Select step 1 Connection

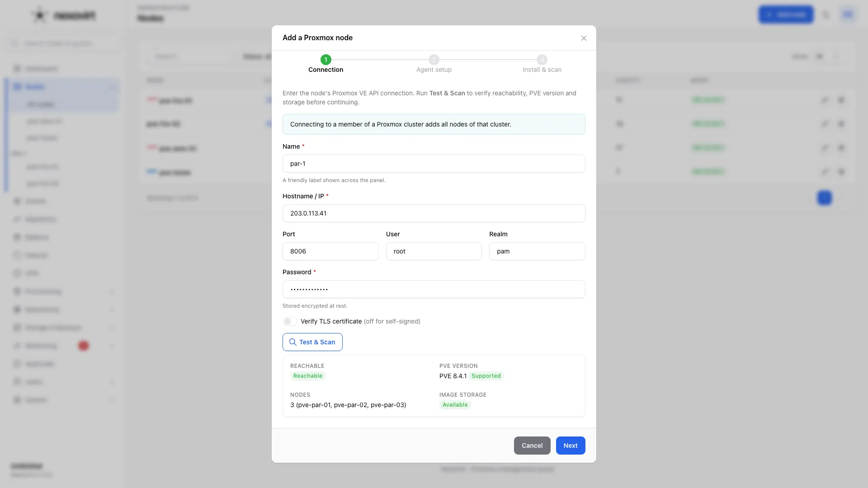[325, 64]
